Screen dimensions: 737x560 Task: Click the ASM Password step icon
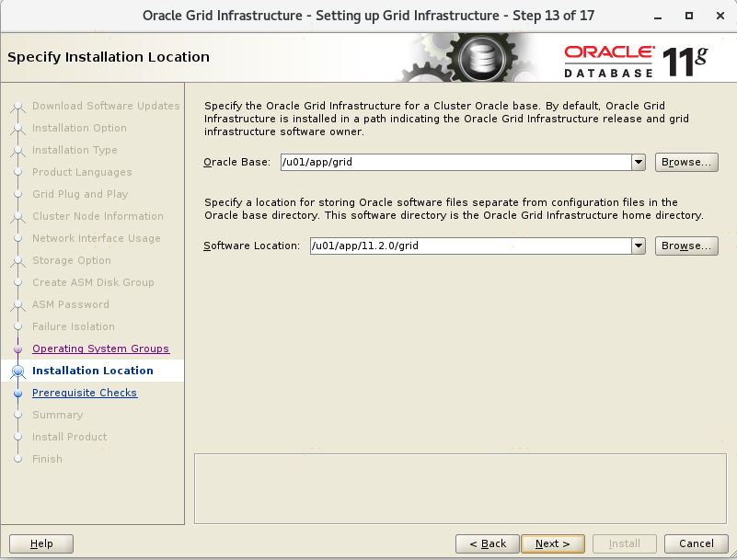(x=17, y=305)
